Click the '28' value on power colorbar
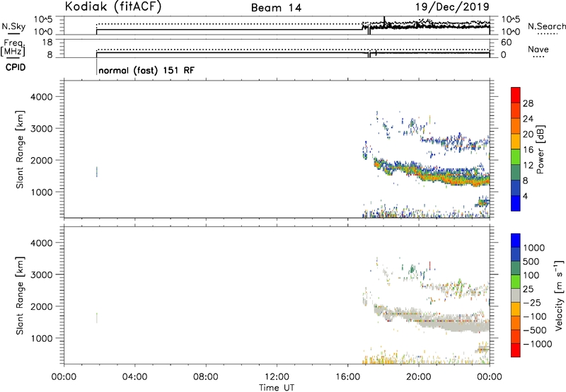Image resolution: width=566 pixels, height=392 pixels. 528,103
